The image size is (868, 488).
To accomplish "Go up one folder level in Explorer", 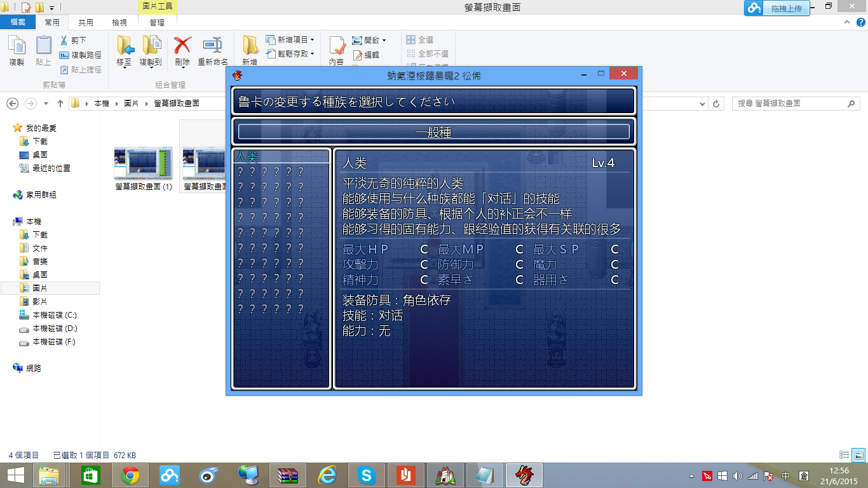I will click(x=60, y=104).
